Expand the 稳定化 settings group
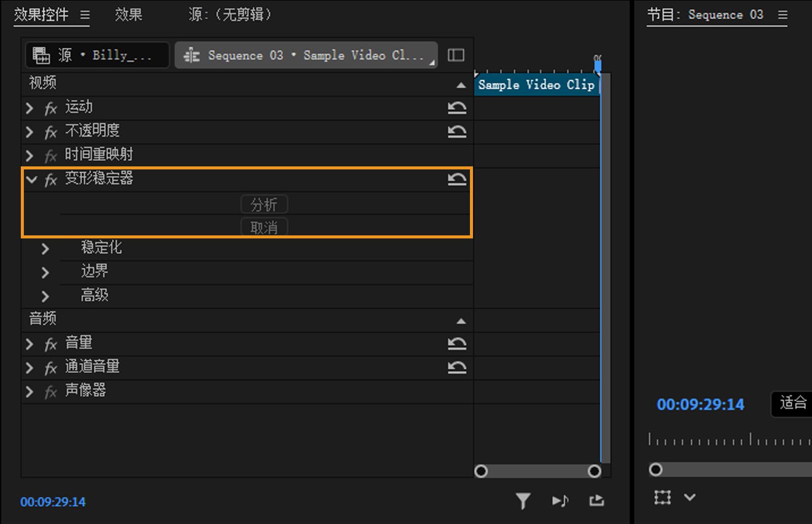 coord(45,249)
